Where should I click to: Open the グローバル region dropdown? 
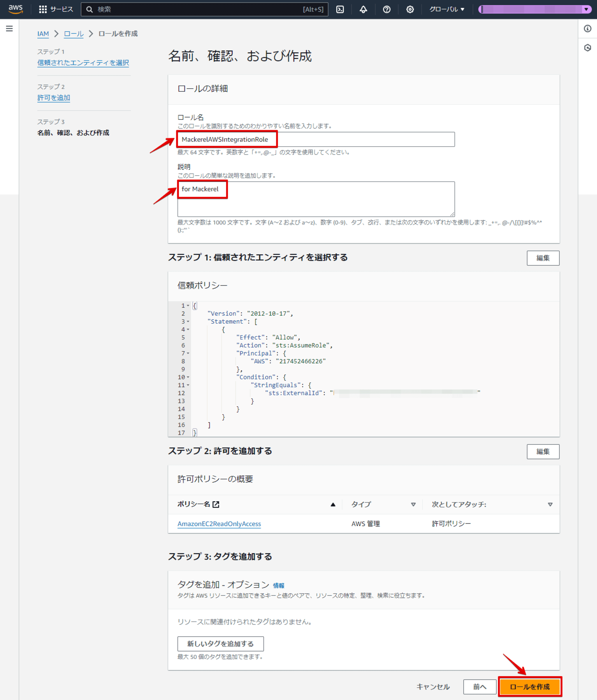447,9
